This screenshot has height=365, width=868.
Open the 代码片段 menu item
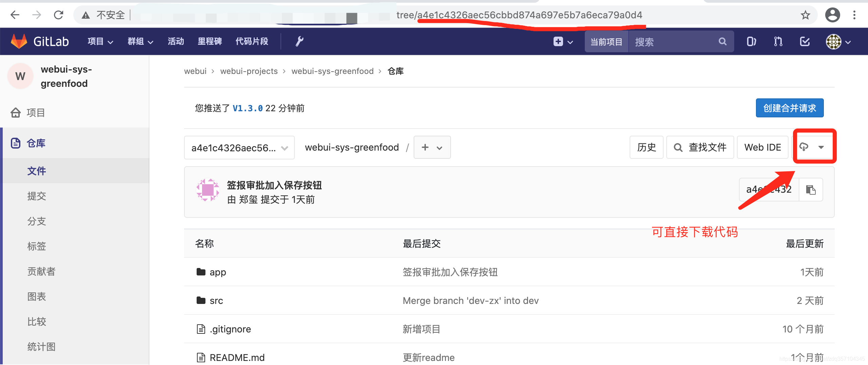coord(252,41)
